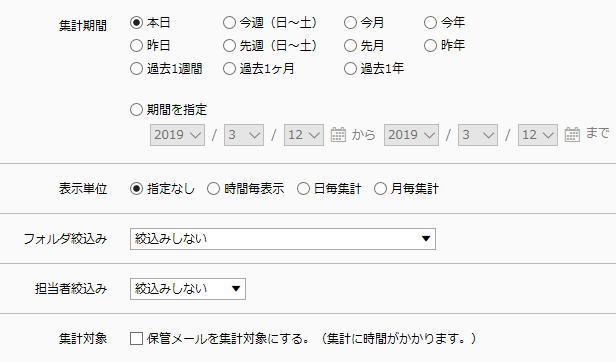Open the start year 2019 dropdown
Screen dimensions: 616x362
click(x=177, y=135)
